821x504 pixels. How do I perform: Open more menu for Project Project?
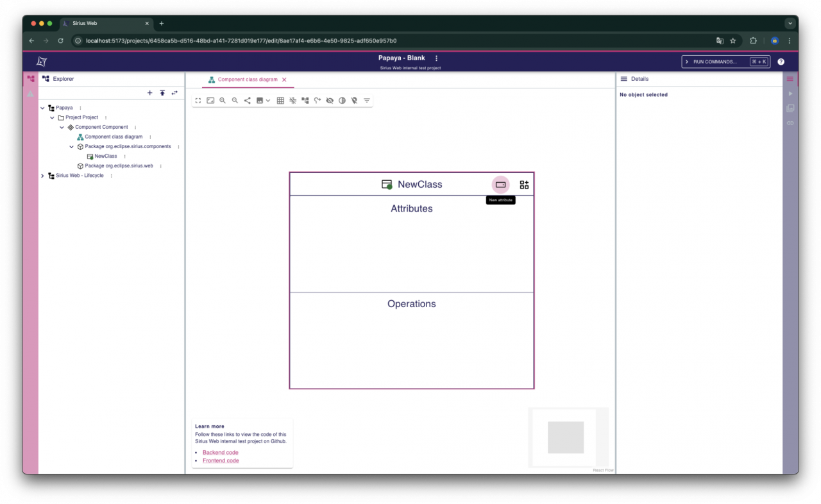coord(106,117)
